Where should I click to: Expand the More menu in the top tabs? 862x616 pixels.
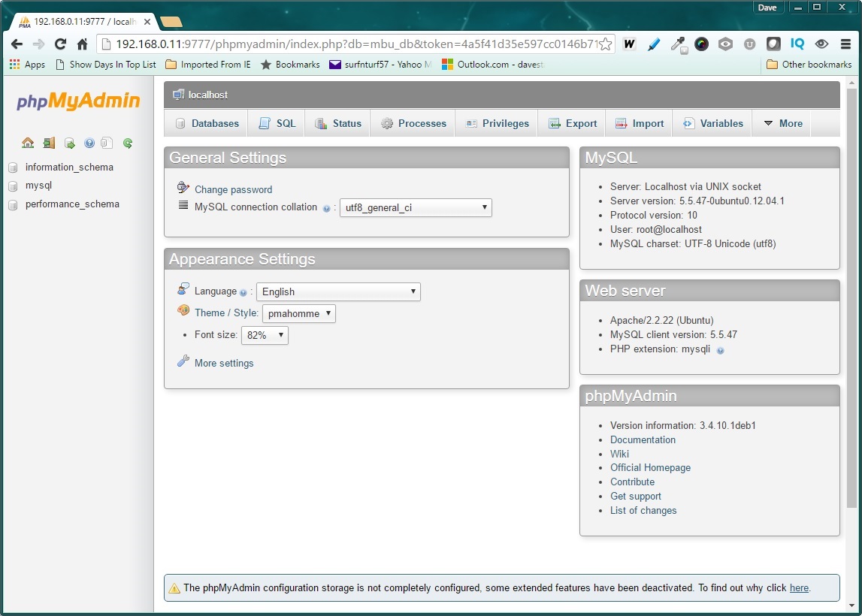click(x=783, y=124)
